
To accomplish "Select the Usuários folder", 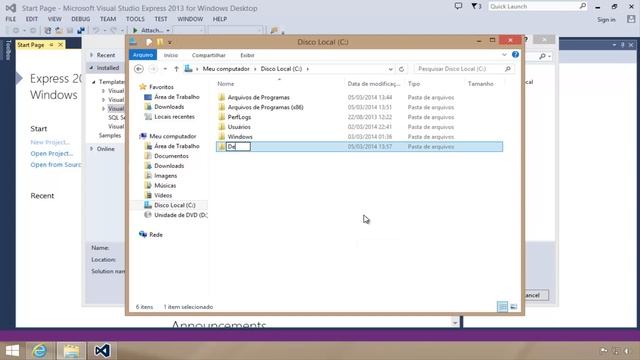I will 239,127.
